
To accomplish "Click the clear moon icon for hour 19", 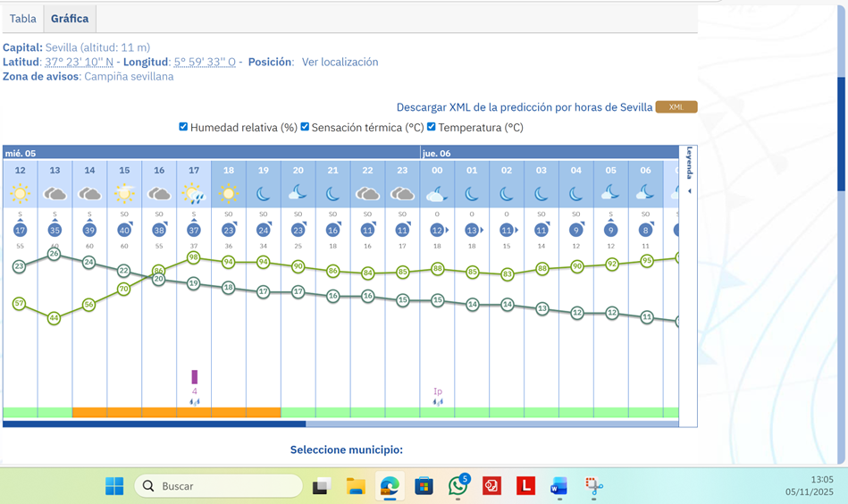I will (264, 193).
